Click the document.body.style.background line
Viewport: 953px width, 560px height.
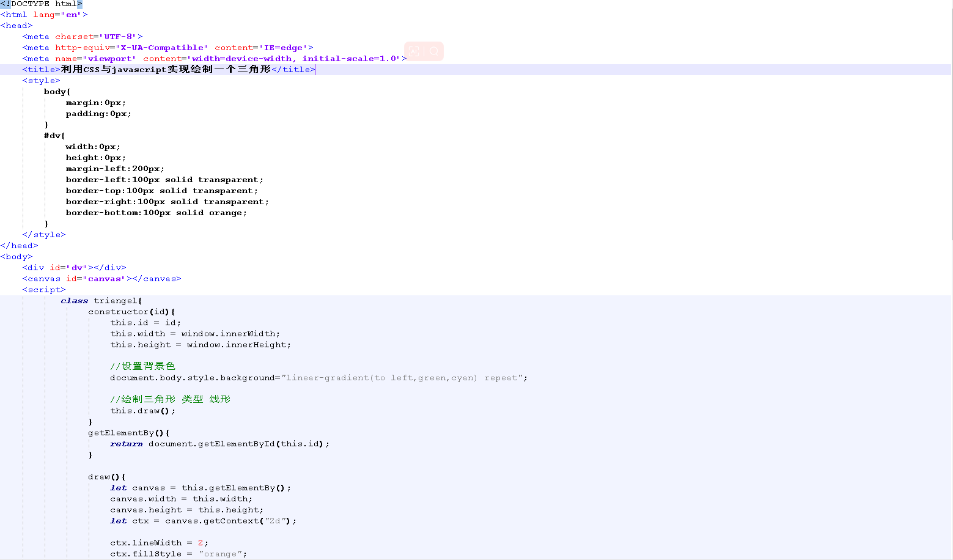[318, 378]
